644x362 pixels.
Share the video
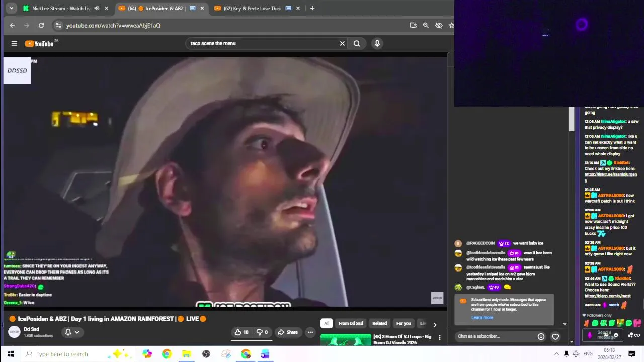pyautogui.click(x=288, y=332)
